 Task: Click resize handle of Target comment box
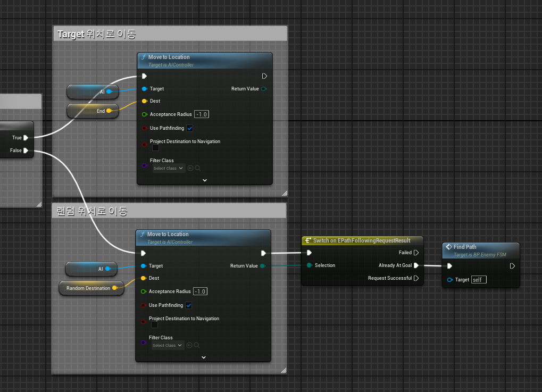(285, 194)
